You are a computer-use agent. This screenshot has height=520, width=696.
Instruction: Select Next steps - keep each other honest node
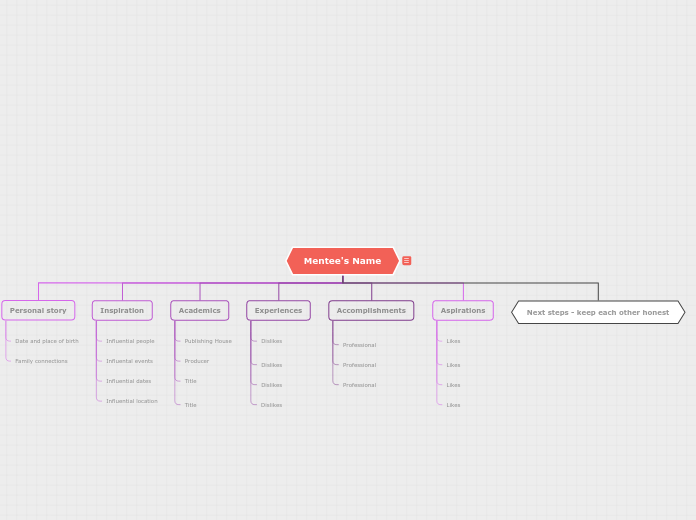pos(598,312)
